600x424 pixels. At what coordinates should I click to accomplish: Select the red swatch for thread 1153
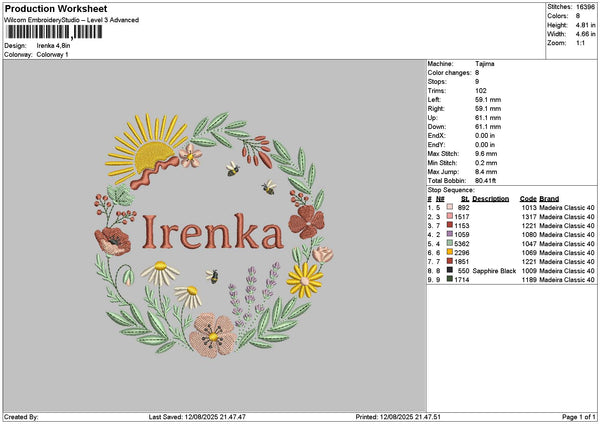pos(451,225)
